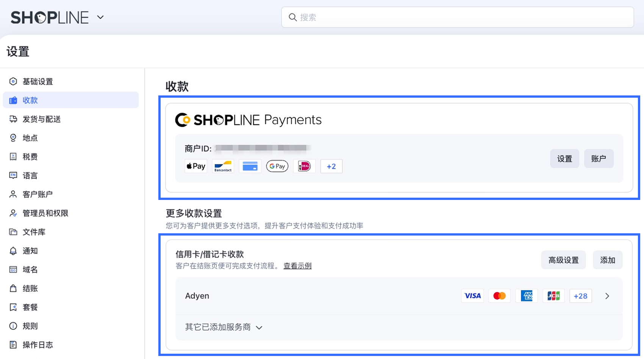644x359 pixels.
Task: Click the 文件库 folder icon
Action: point(13,232)
